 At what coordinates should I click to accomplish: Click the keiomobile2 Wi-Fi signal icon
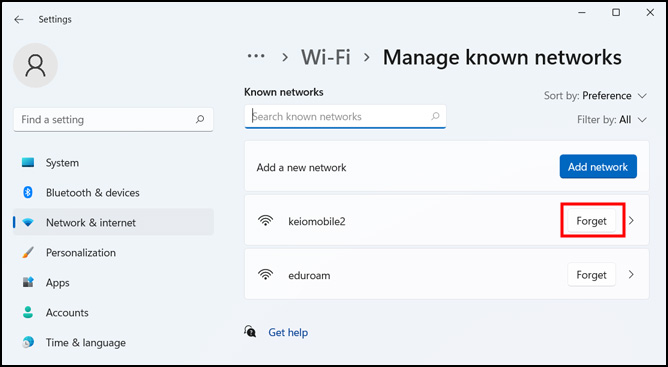265,221
